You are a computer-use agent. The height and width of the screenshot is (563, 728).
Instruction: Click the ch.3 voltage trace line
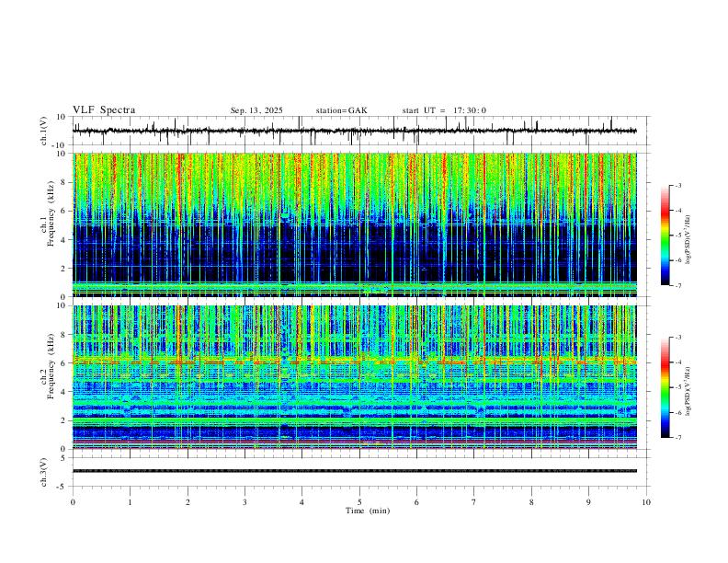pos(355,471)
